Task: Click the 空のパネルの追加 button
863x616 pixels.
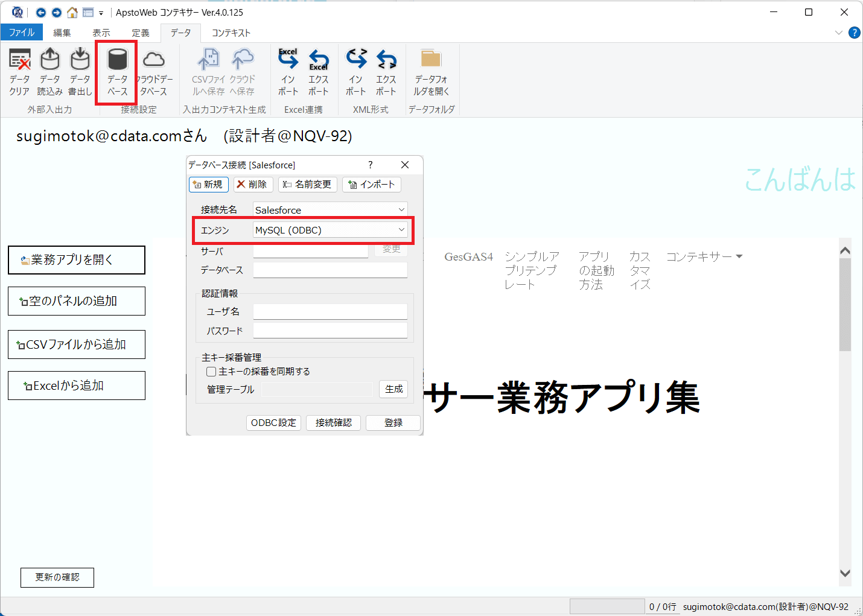Action: (x=77, y=301)
